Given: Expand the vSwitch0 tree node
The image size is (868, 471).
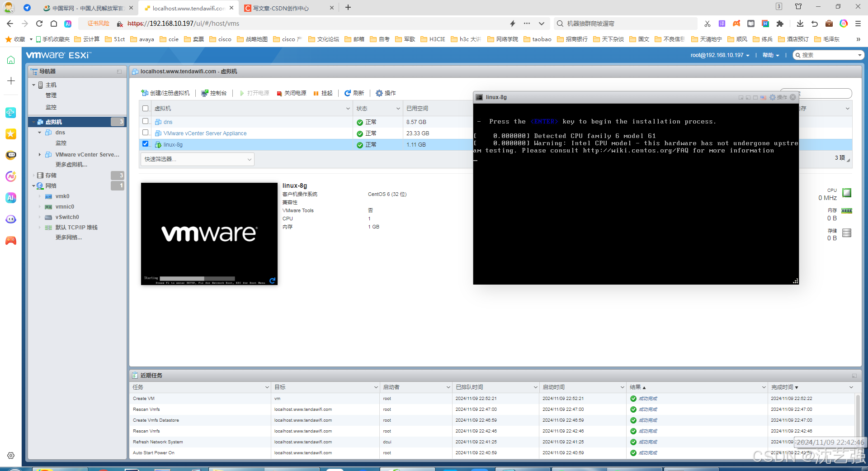Looking at the screenshot, I should coord(39,217).
